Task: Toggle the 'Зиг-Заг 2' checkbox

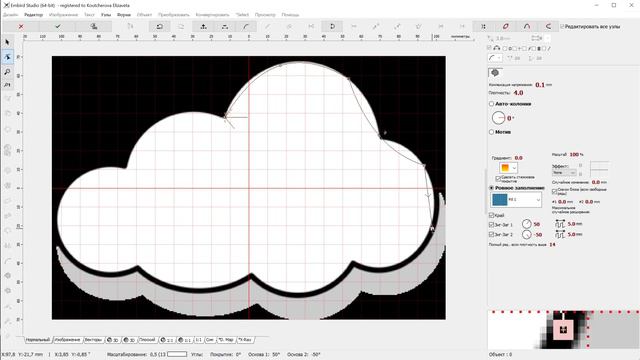Action: [491, 235]
